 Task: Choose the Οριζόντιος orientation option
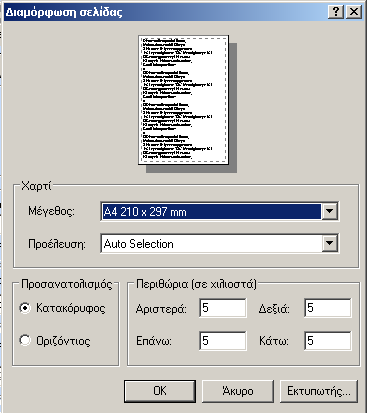[25, 341]
